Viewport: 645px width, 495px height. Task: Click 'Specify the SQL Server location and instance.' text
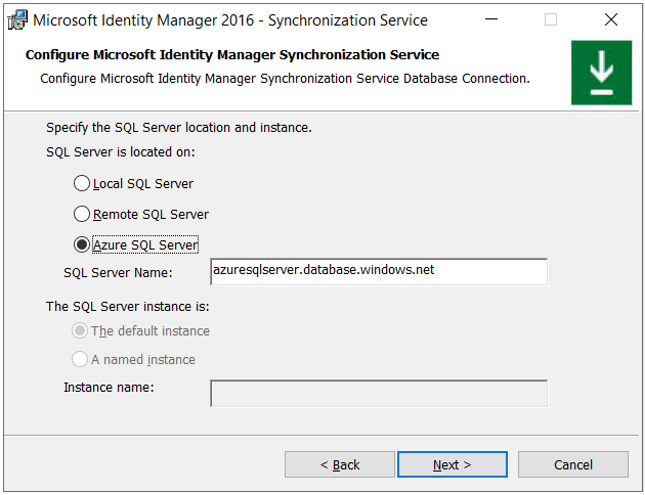tap(179, 128)
